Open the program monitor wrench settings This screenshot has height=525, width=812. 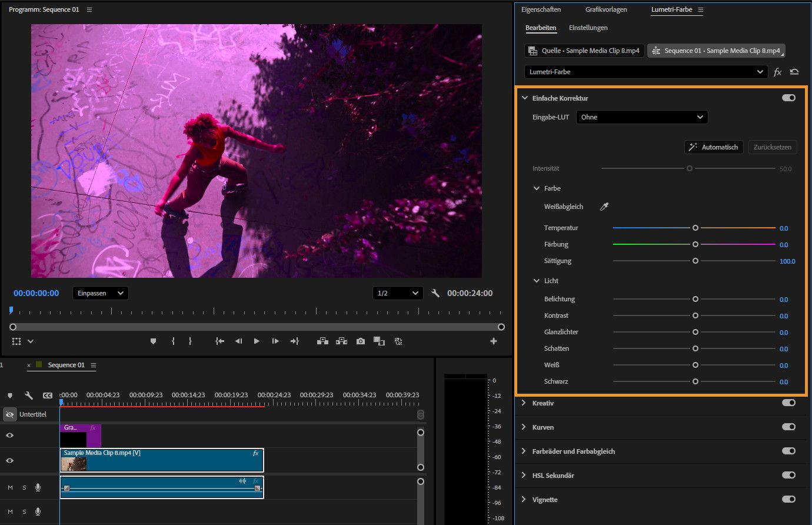tap(435, 293)
